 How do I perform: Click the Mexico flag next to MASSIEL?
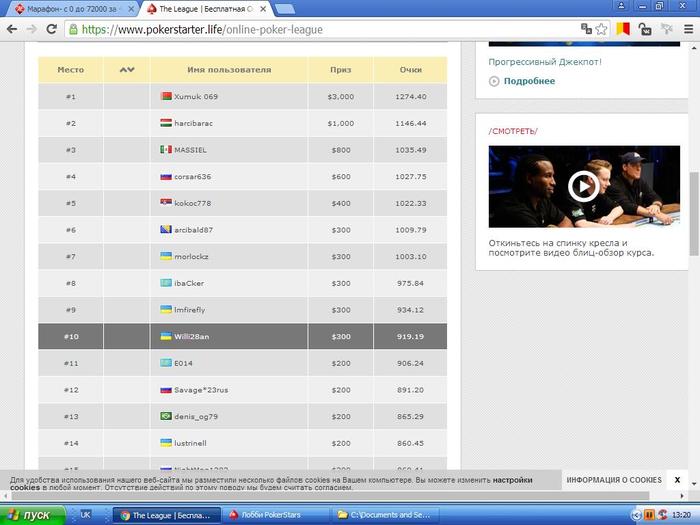(166, 150)
